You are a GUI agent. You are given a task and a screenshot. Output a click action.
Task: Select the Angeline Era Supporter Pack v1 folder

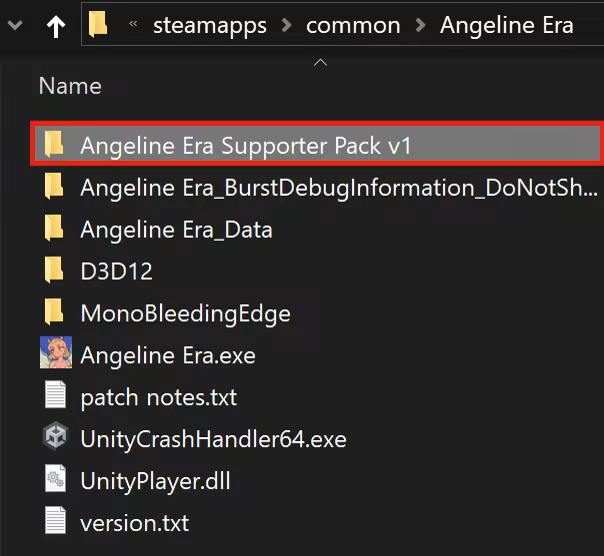point(246,145)
